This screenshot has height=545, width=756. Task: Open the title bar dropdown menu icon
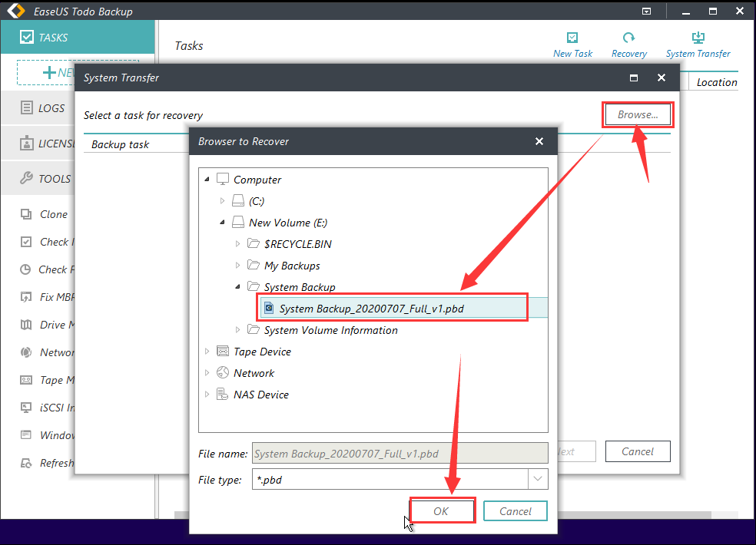pos(647,11)
